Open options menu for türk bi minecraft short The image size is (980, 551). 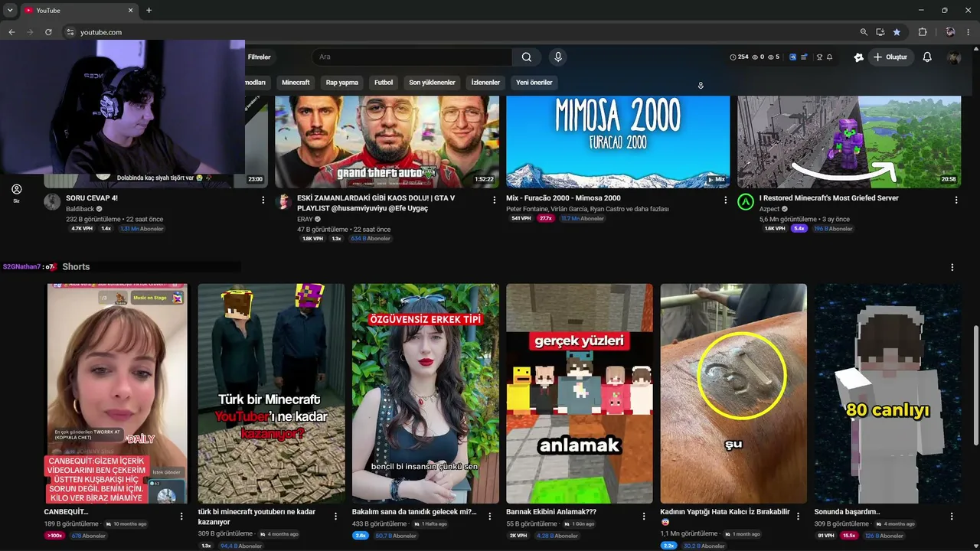click(x=335, y=517)
